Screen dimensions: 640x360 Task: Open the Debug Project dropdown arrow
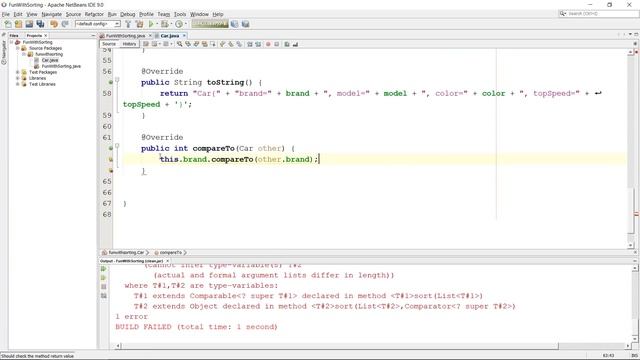click(171, 24)
